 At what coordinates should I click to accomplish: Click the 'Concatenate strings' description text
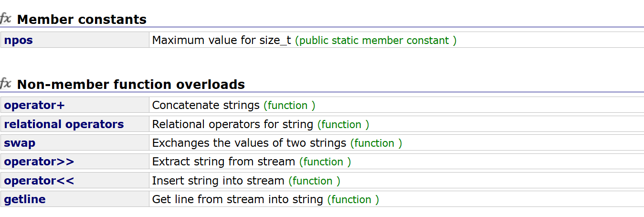(x=206, y=105)
